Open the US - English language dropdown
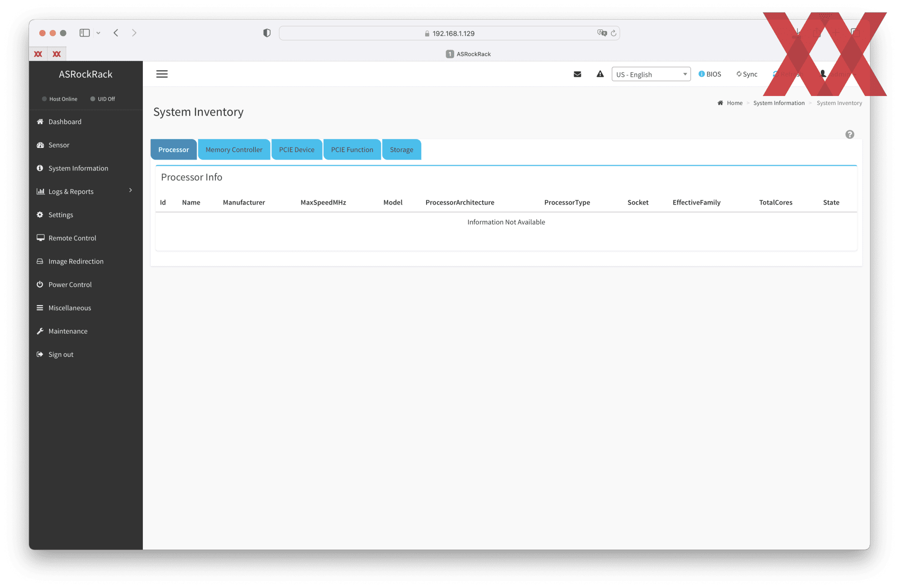The height and width of the screenshot is (588, 899). 651,74
